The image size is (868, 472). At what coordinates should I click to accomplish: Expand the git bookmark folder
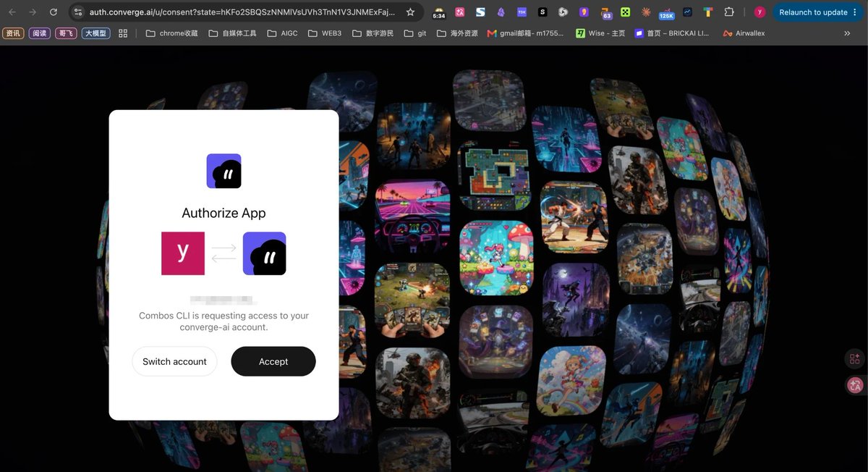point(416,33)
